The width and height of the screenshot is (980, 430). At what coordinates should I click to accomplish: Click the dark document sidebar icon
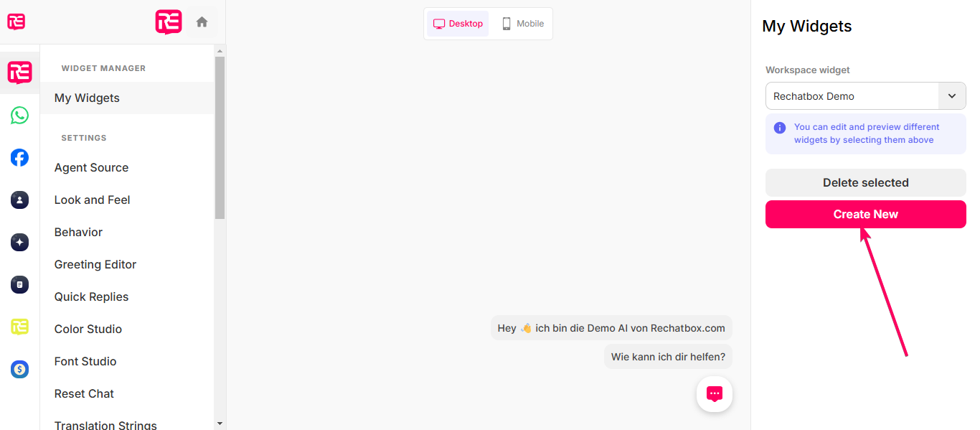pos(19,285)
